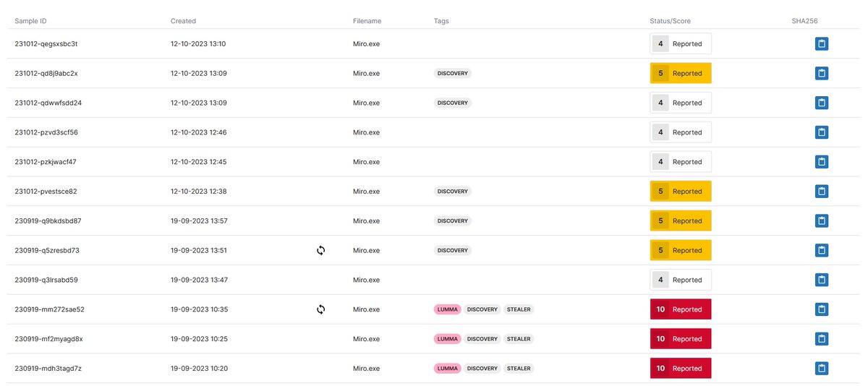868x386 pixels.
Task: Open sample 230919-mf2myagd8x
Action: (48, 339)
